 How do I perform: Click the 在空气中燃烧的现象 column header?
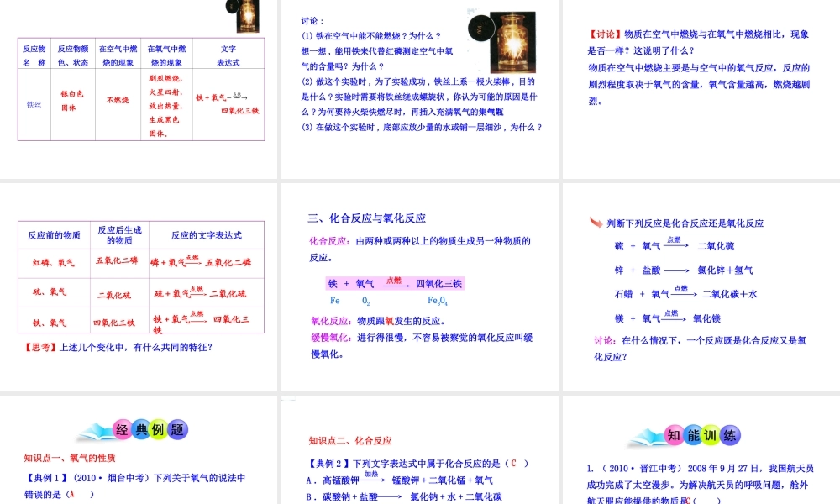(118, 55)
